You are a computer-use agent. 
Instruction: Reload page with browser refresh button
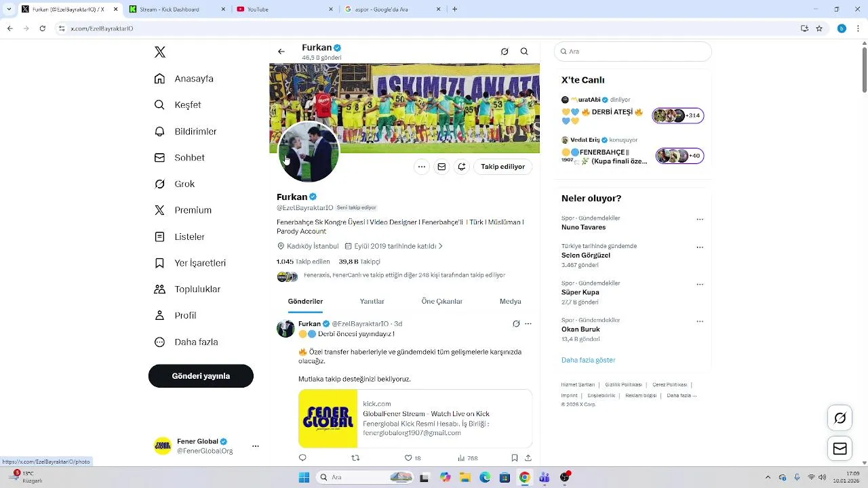tap(43, 28)
